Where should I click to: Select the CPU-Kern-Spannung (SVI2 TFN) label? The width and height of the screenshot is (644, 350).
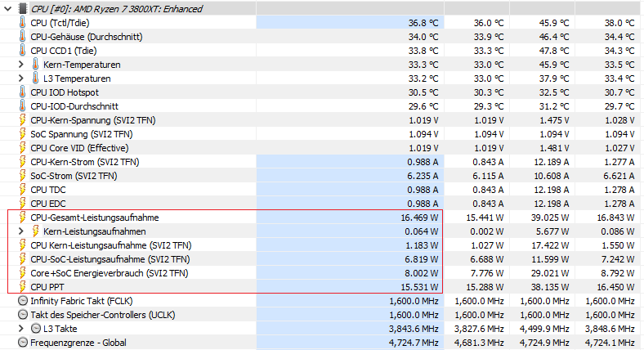pyautogui.click(x=93, y=120)
